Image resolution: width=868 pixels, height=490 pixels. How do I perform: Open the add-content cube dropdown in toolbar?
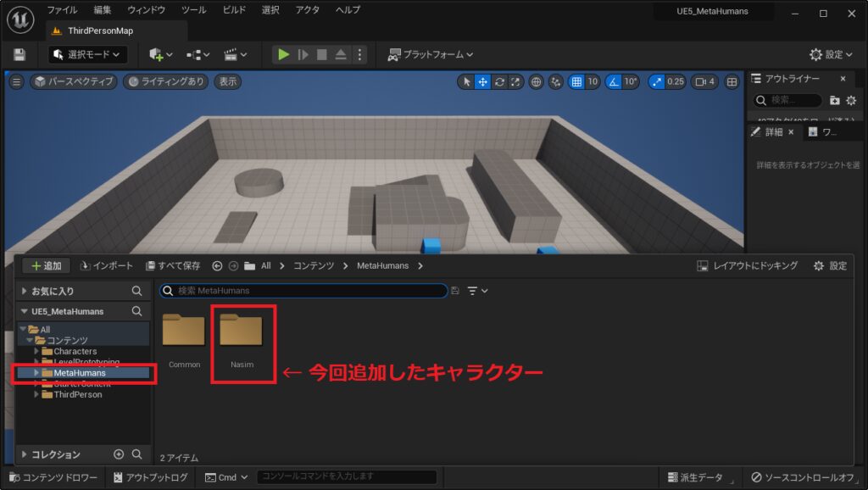160,54
